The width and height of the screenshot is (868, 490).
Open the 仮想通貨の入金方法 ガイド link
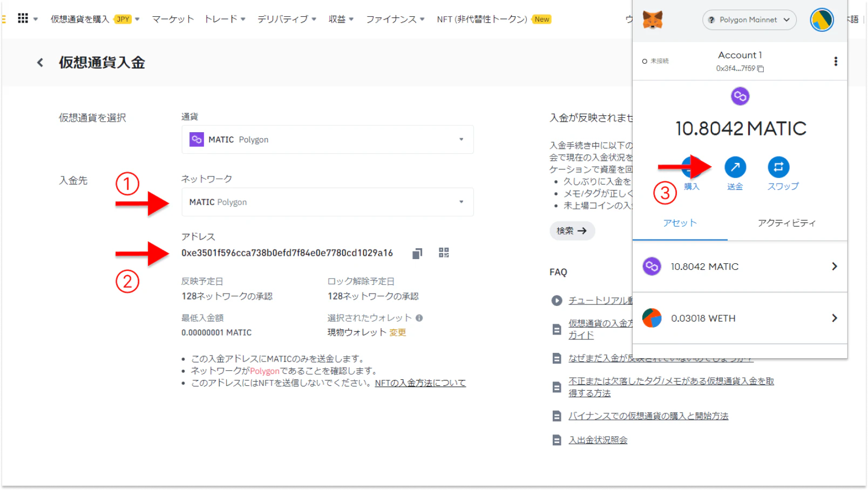point(600,329)
